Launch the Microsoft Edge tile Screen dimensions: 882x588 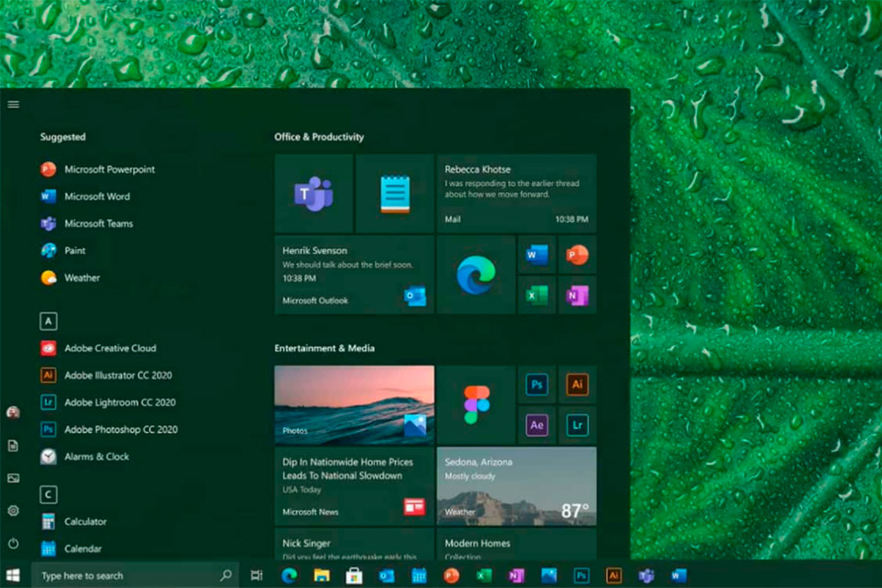tap(476, 275)
